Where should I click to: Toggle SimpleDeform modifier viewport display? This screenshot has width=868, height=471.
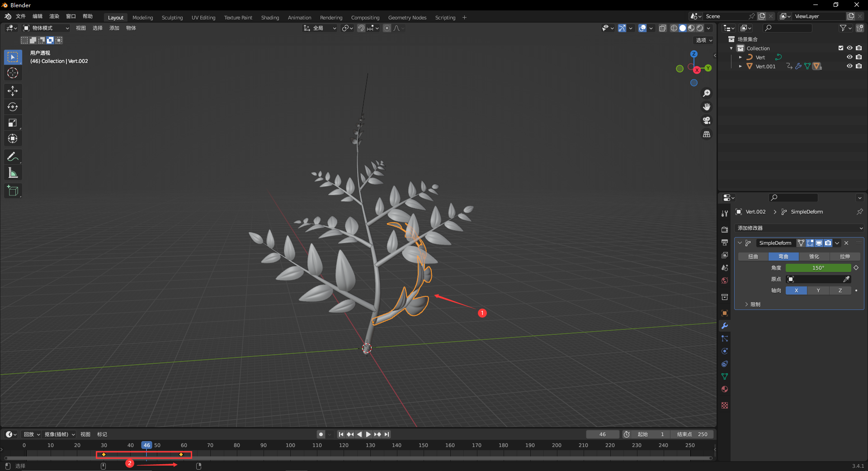coord(819,243)
